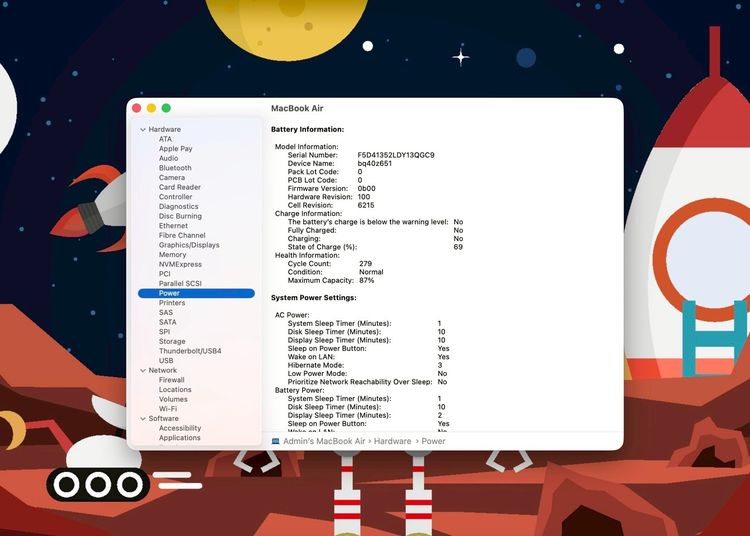
Task: Open the Camera hardware entry
Action: point(172,177)
